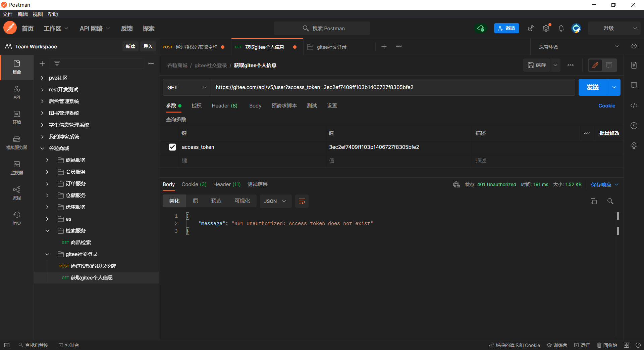Image resolution: width=644 pixels, height=350 pixels.
Task: Toggle line wrap in response viewer
Action: 302,201
